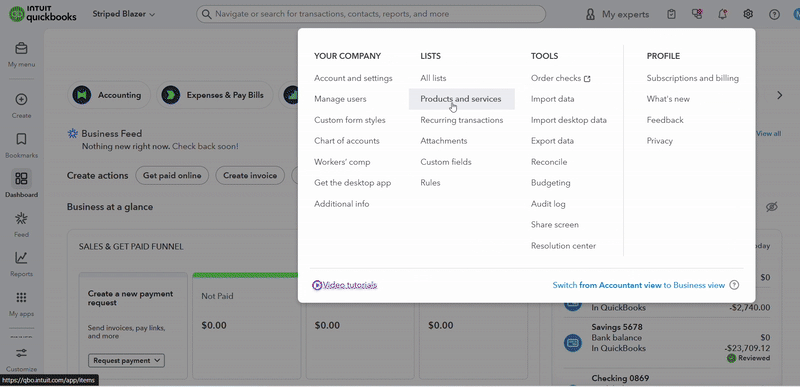Select Import desktop data
This screenshot has width=800, height=387.
[568, 120]
